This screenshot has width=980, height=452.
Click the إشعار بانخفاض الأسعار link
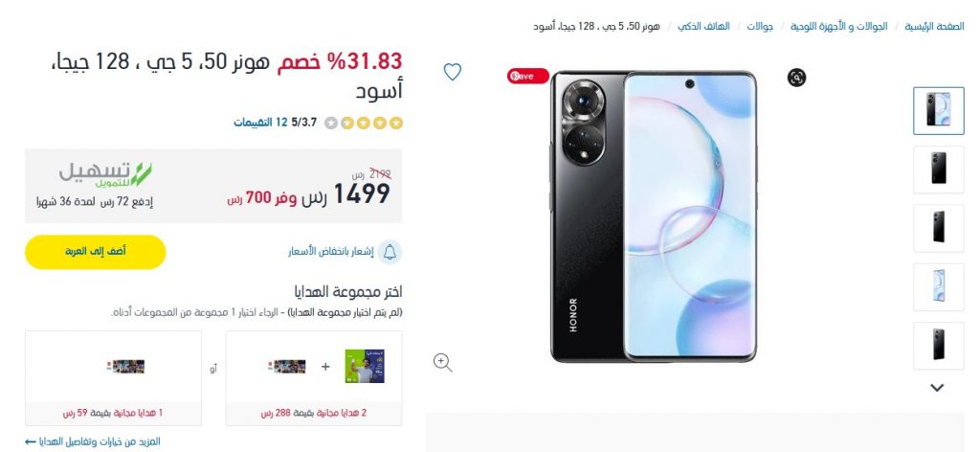tap(330, 252)
